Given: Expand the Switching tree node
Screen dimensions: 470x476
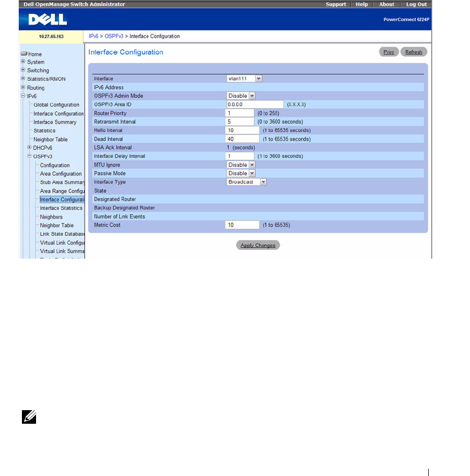Looking at the screenshot, I should pyautogui.click(x=23, y=70).
